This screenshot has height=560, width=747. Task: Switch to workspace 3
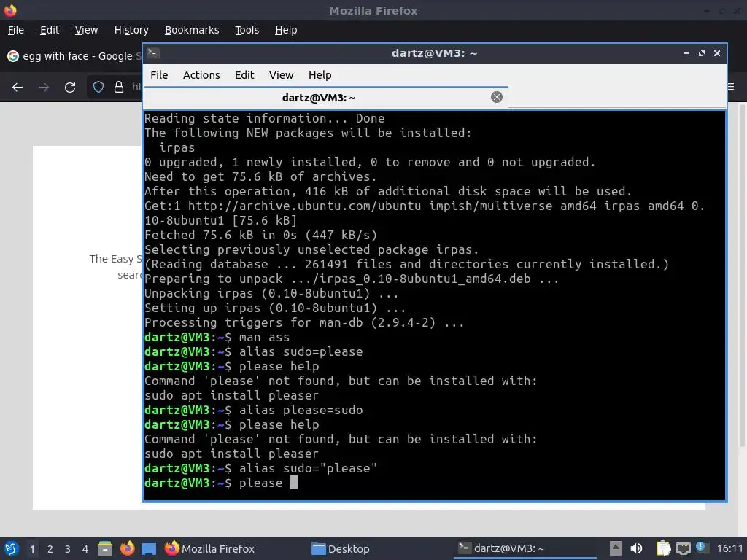[x=68, y=549]
